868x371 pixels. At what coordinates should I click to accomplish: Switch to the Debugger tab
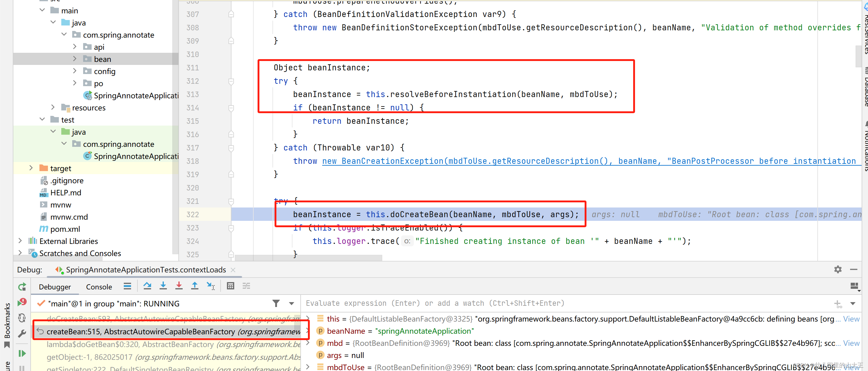(x=55, y=287)
